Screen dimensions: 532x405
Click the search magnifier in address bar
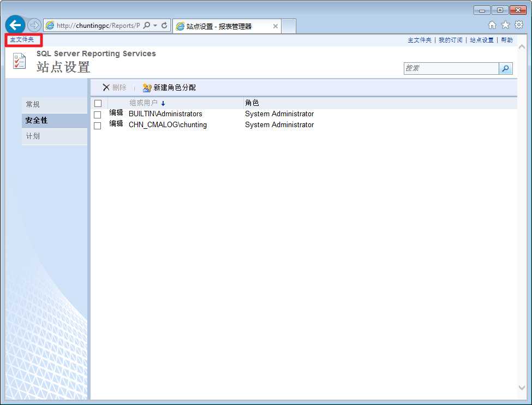point(147,26)
